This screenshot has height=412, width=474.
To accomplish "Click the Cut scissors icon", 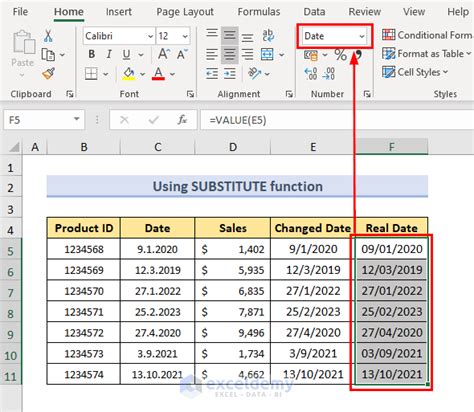I will coord(48,36).
